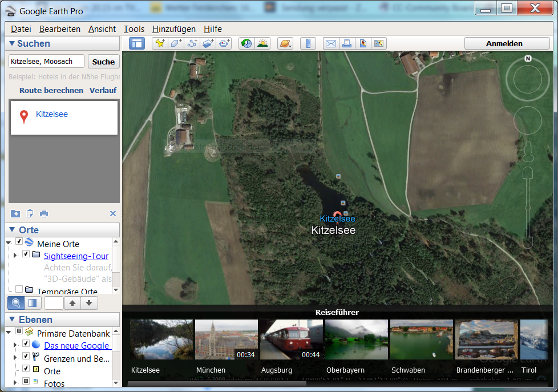The height and width of the screenshot is (392, 558).
Task: Add an image overlay
Action: tap(208, 43)
